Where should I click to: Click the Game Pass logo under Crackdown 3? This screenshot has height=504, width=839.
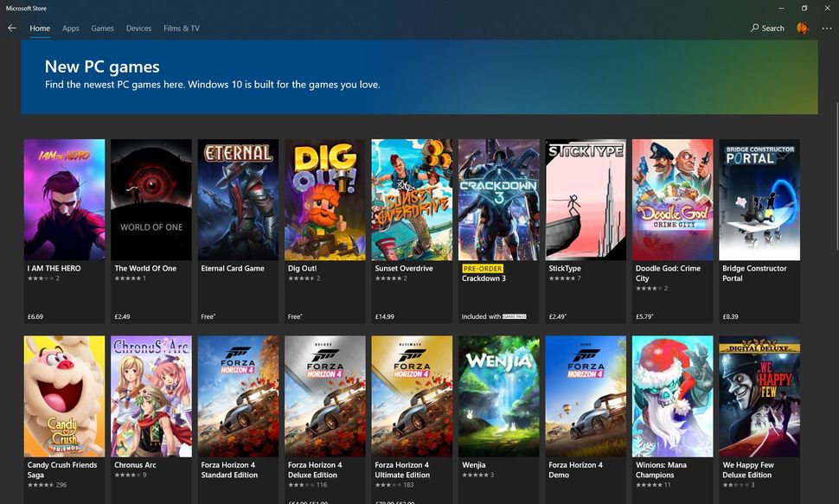click(x=514, y=316)
